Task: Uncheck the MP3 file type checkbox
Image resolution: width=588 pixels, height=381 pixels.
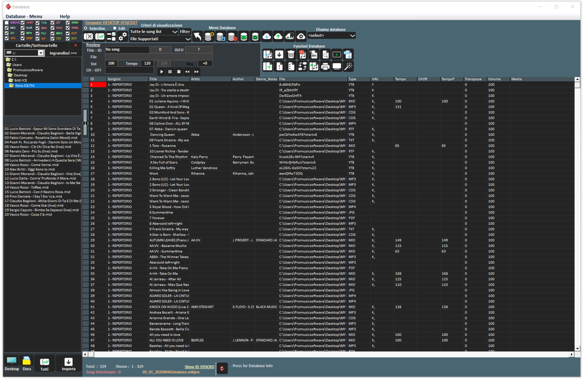Action: (x=37, y=28)
